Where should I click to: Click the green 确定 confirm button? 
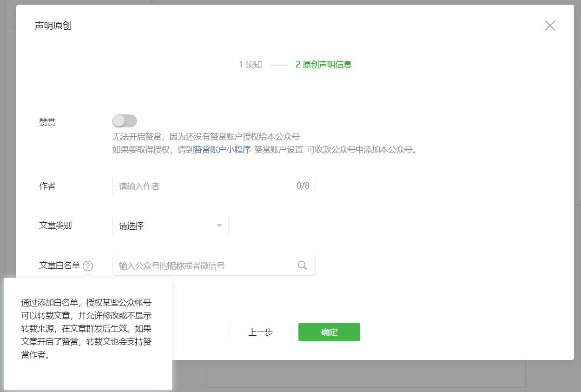329,332
